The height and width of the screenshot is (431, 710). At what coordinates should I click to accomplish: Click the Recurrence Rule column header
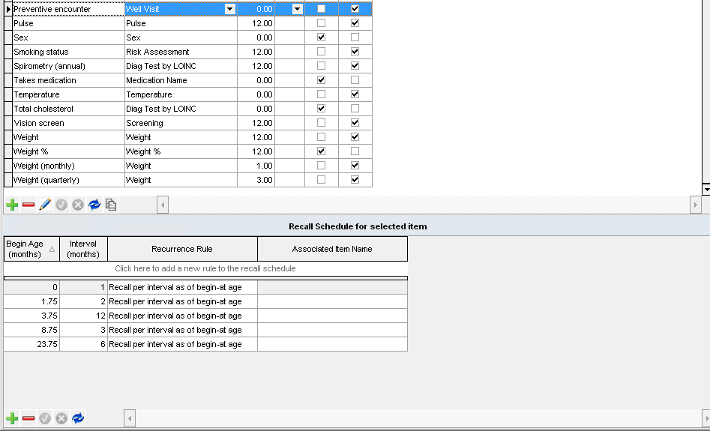coord(182,249)
